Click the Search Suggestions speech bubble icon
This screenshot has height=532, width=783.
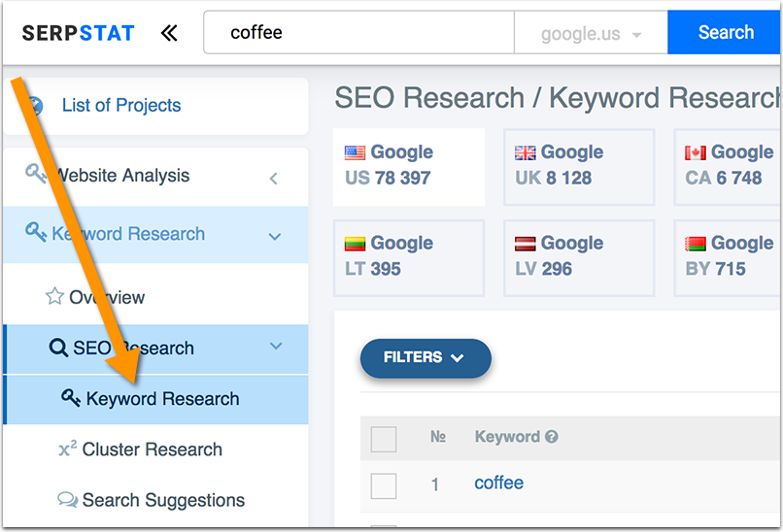pyautogui.click(x=67, y=500)
